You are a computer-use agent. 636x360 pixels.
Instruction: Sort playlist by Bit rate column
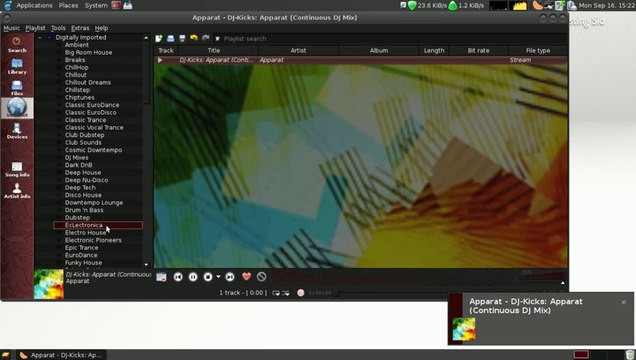click(x=479, y=51)
